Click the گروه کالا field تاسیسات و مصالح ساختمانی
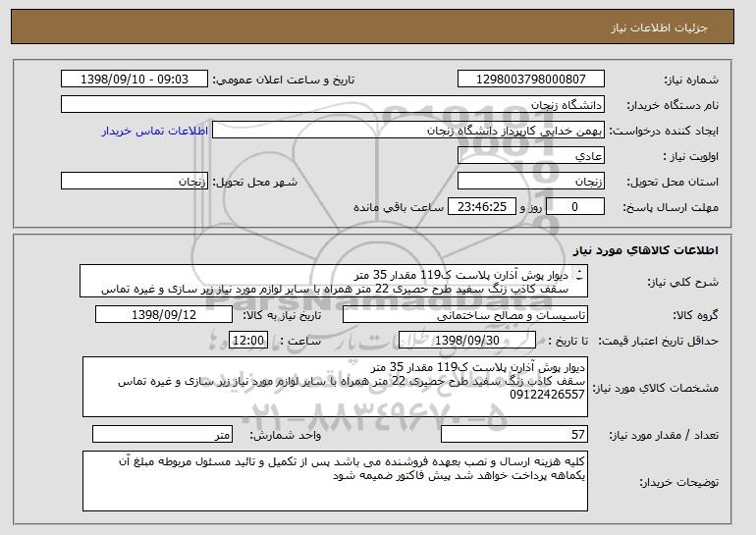756x535 pixels. tap(465, 315)
